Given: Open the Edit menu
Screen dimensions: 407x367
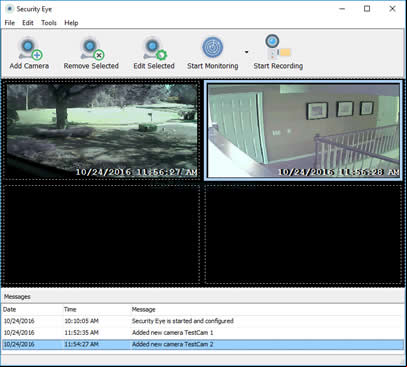Looking at the screenshot, I should coord(28,23).
